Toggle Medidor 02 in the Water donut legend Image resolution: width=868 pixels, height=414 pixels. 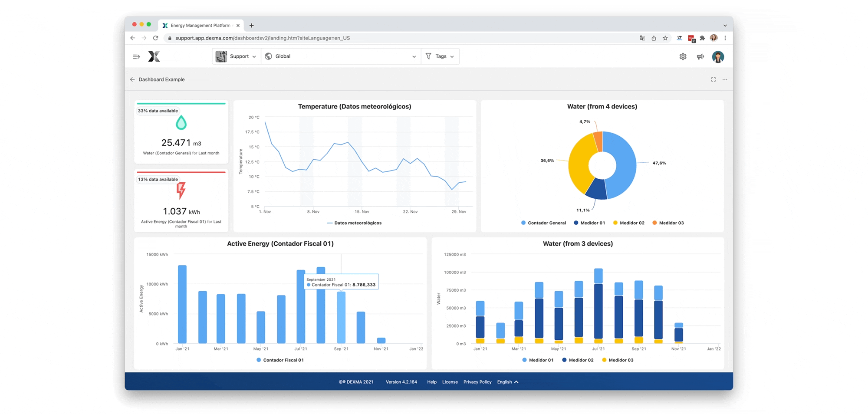628,223
